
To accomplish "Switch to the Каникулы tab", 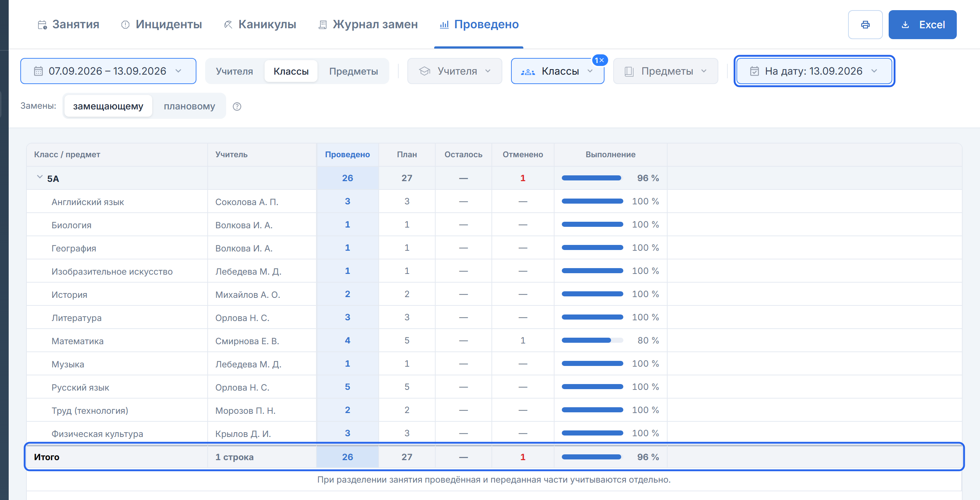I will coord(260,25).
